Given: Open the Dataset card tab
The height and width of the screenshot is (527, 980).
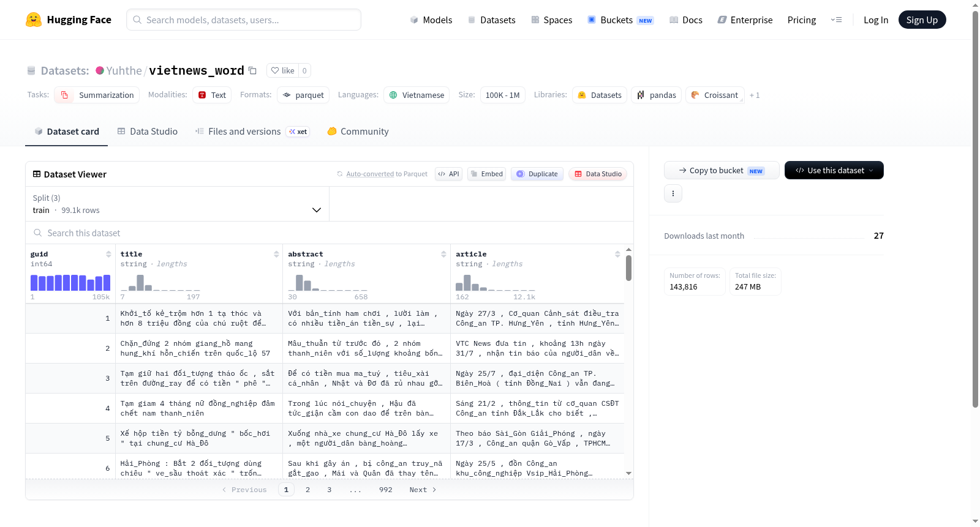Looking at the screenshot, I should pos(66,131).
